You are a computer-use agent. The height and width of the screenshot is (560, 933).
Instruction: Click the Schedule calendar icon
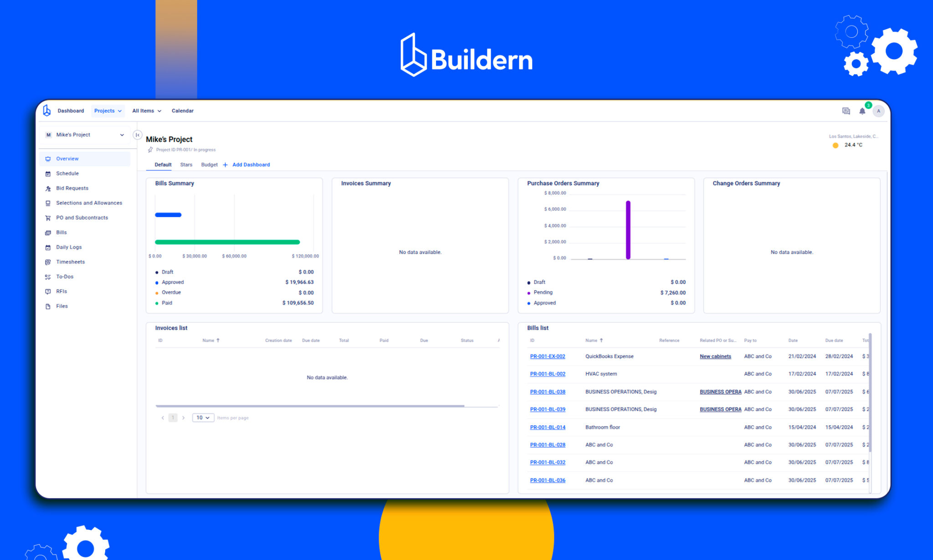click(48, 173)
